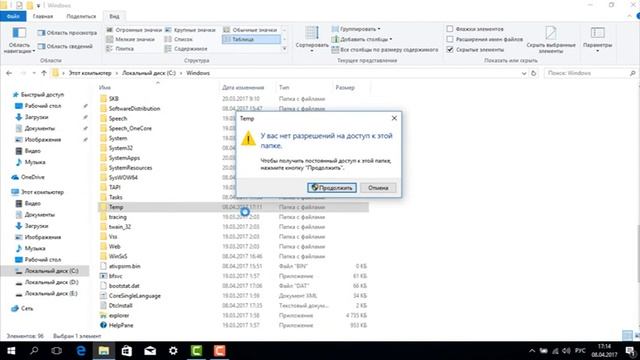The image size is (640, 360).
Task: Open address bar history dropdown
Action: [x=524, y=73]
